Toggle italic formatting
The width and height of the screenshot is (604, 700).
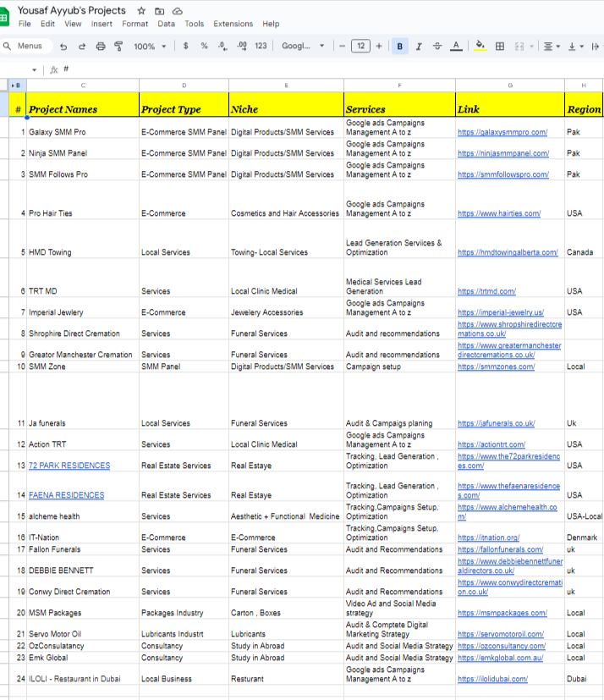[x=419, y=46]
